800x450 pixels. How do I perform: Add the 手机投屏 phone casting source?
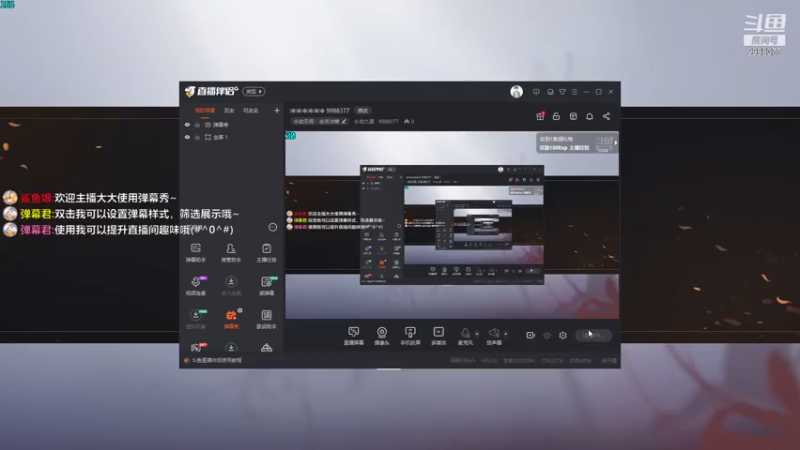[x=410, y=336]
